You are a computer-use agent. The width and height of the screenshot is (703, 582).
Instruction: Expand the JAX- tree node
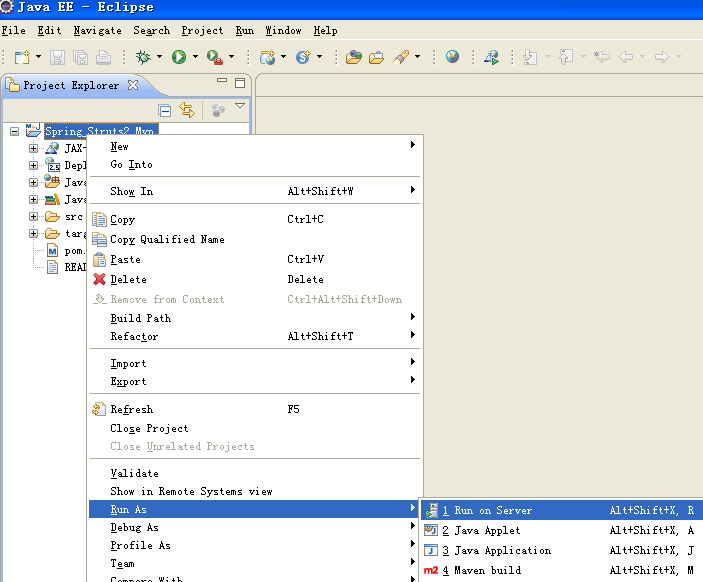tap(33, 148)
